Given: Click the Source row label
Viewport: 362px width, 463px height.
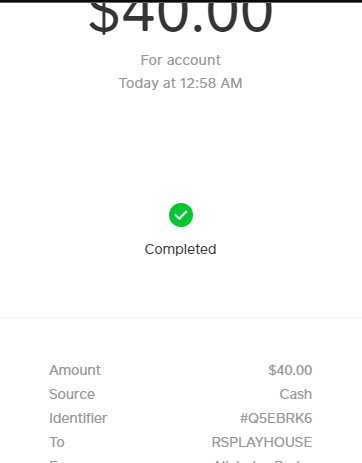Looking at the screenshot, I should coord(72,394).
